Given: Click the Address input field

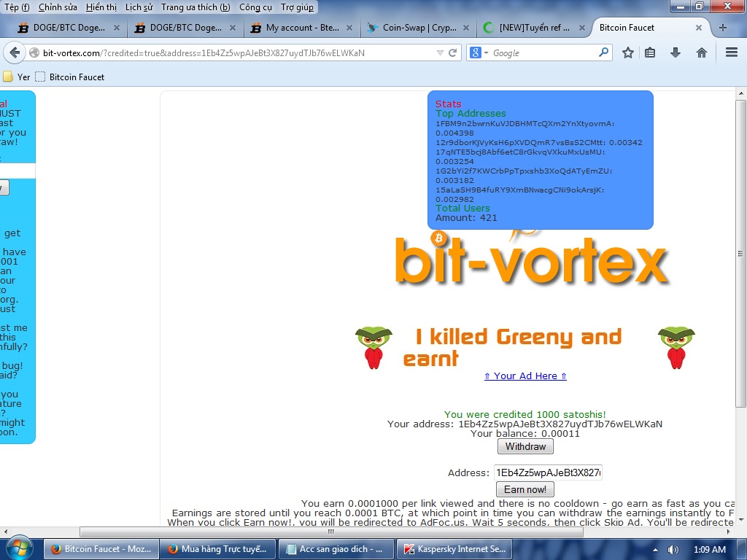Looking at the screenshot, I should [x=548, y=472].
